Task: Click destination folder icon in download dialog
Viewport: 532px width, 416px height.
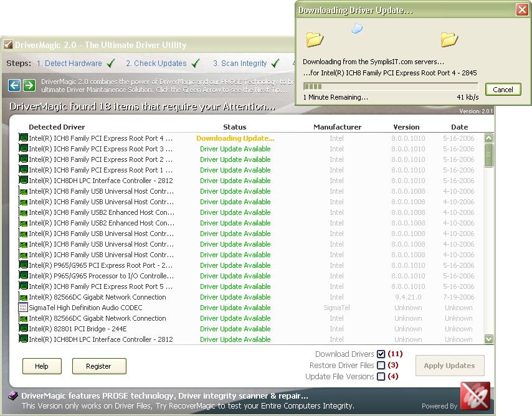Action: click(x=449, y=39)
